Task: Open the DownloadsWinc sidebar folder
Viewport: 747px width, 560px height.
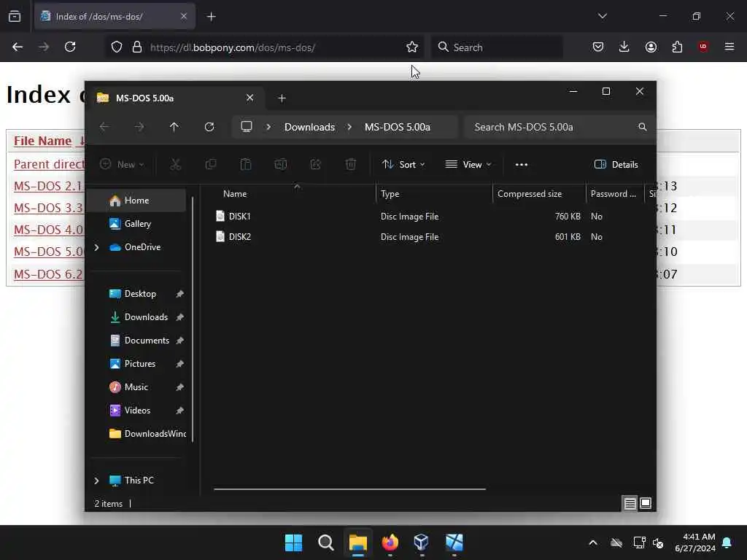Action: pyautogui.click(x=136, y=433)
